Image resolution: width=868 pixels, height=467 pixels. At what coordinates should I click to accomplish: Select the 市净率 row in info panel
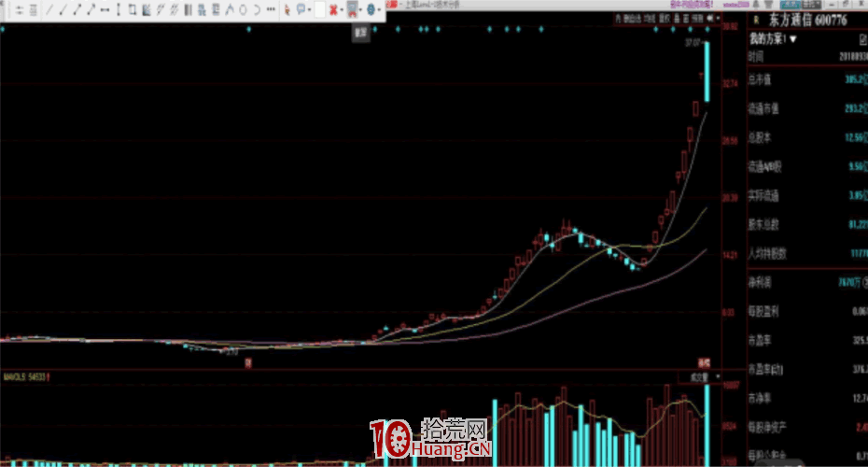tap(807, 398)
